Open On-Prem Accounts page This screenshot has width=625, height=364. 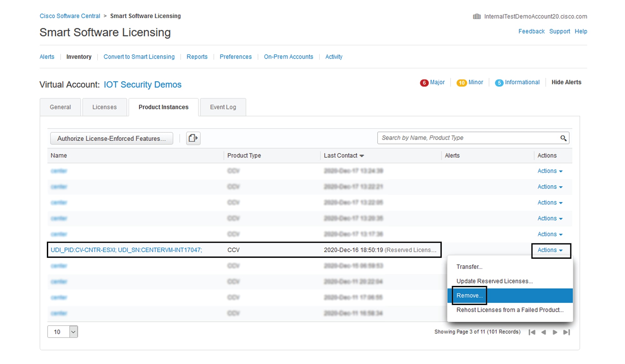(x=288, y=57)
